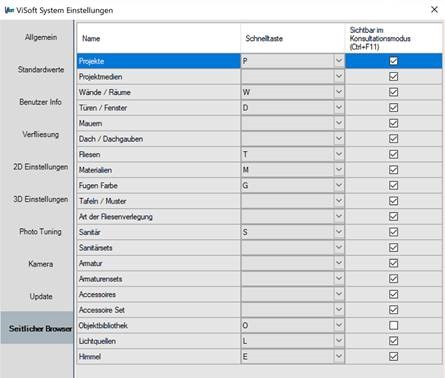
Task: Go to the 3D Einstellungen tab
Action: 40,199
